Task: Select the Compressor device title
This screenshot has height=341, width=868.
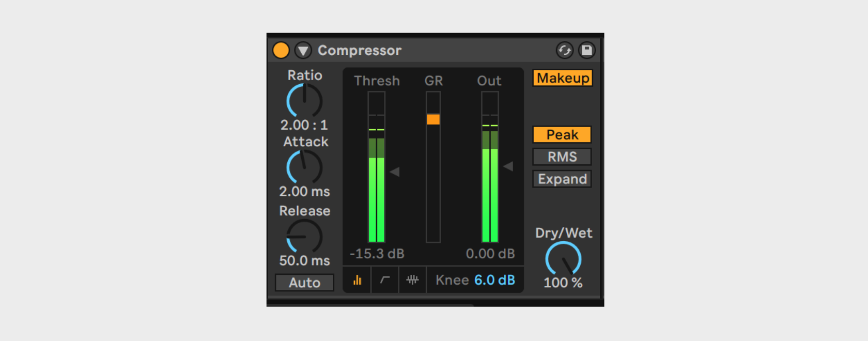Action: coord(360,50)
